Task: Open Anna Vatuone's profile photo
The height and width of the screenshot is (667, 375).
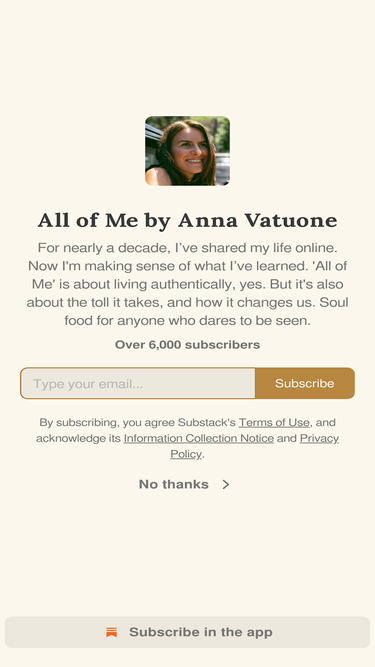Action: (x=188, y=151)
